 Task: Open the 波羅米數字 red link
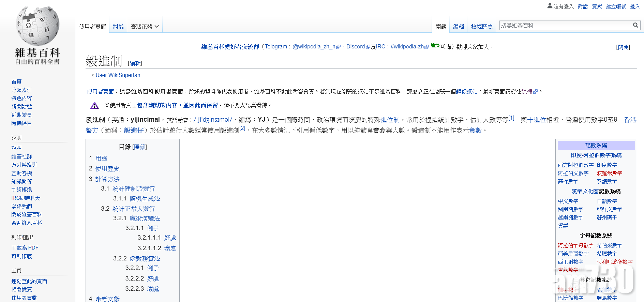point(609,173)
